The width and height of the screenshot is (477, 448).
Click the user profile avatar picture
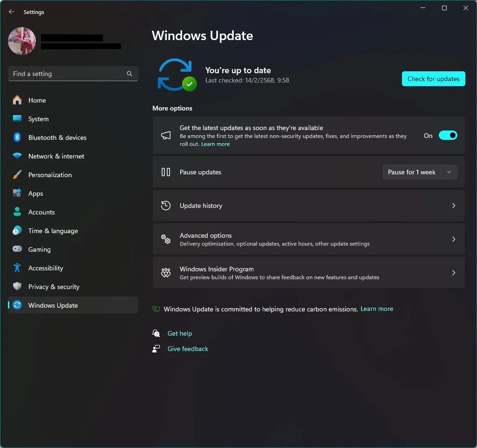22,41
